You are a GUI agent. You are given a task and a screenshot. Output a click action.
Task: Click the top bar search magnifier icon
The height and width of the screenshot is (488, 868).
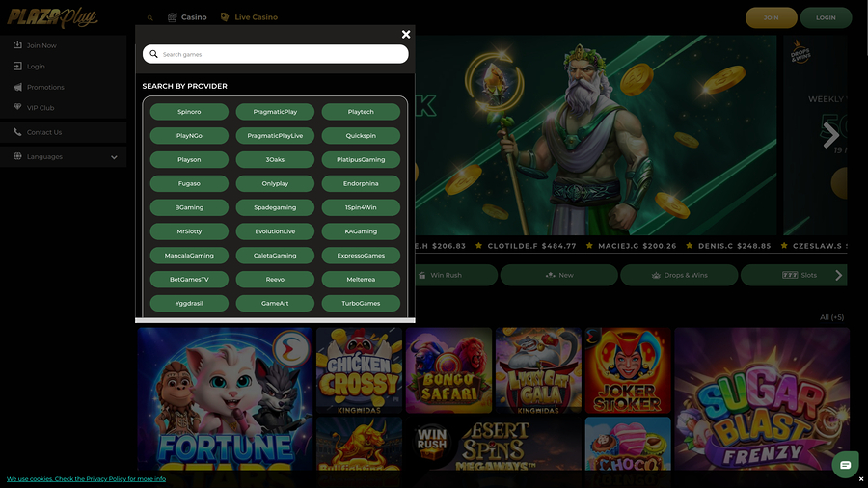[x=150, y=17]
